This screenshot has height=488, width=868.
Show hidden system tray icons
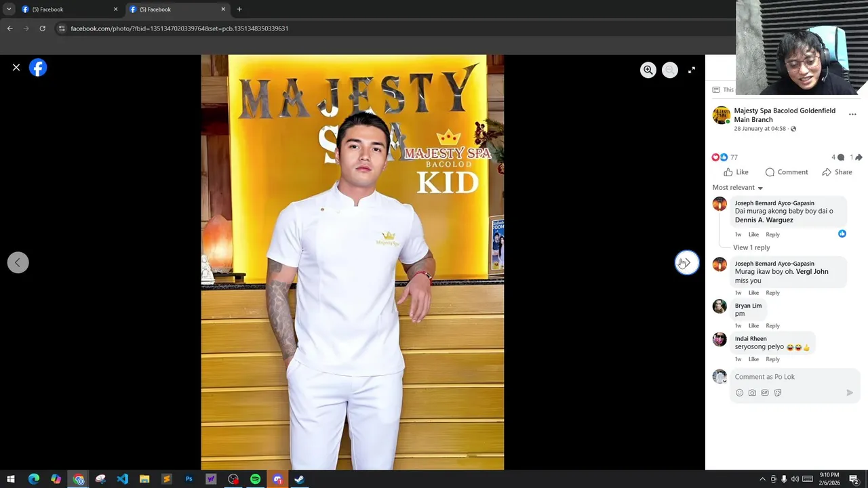click(x=762, y=479)
